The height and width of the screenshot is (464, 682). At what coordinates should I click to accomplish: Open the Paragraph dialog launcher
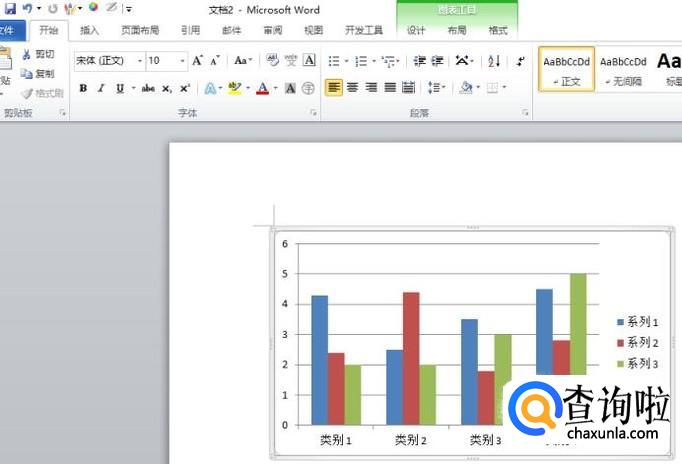[x=525, y=113]
